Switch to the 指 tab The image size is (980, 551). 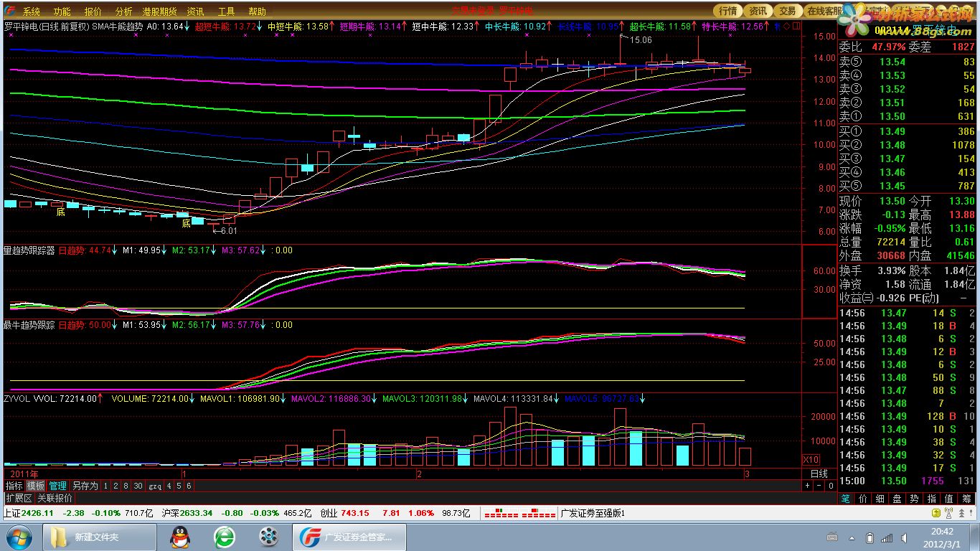tap(932, 498)
